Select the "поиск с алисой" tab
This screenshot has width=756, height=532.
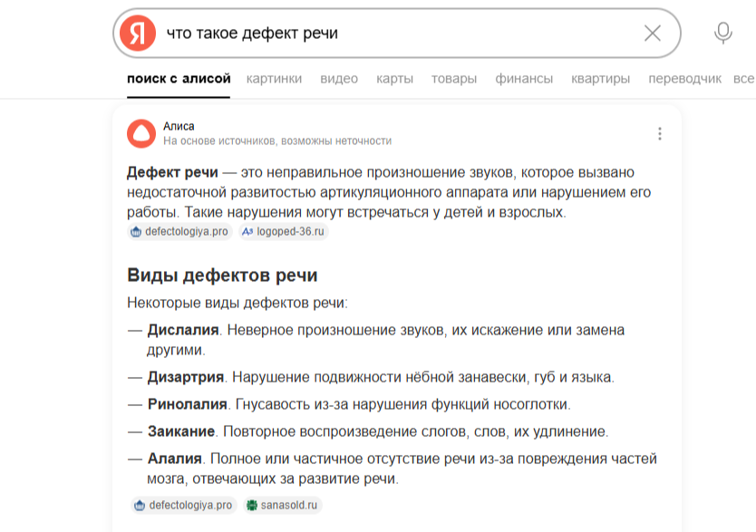coord(179,79)
